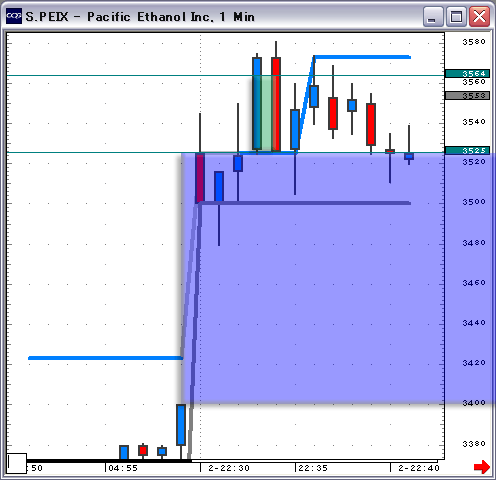This screenshot has height=480, width=496.
Task: Click the tall blue candle below 3400
Action: click(181, 425)
